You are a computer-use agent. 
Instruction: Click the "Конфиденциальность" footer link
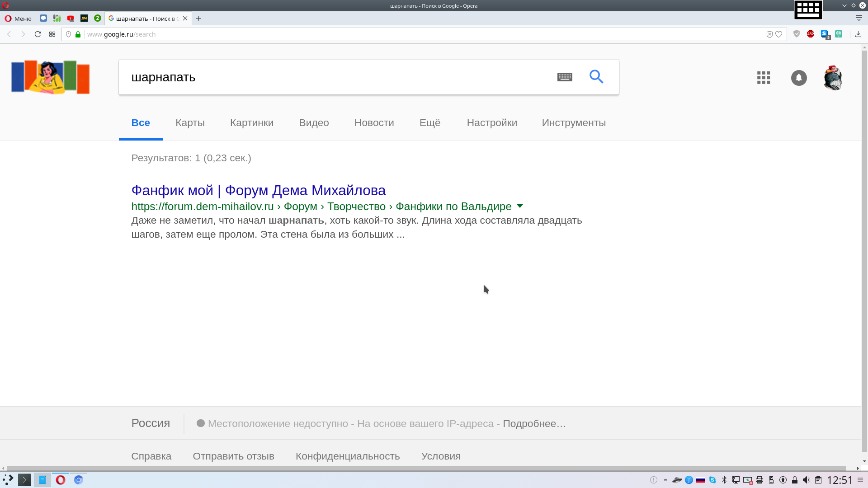coord(347,456)
